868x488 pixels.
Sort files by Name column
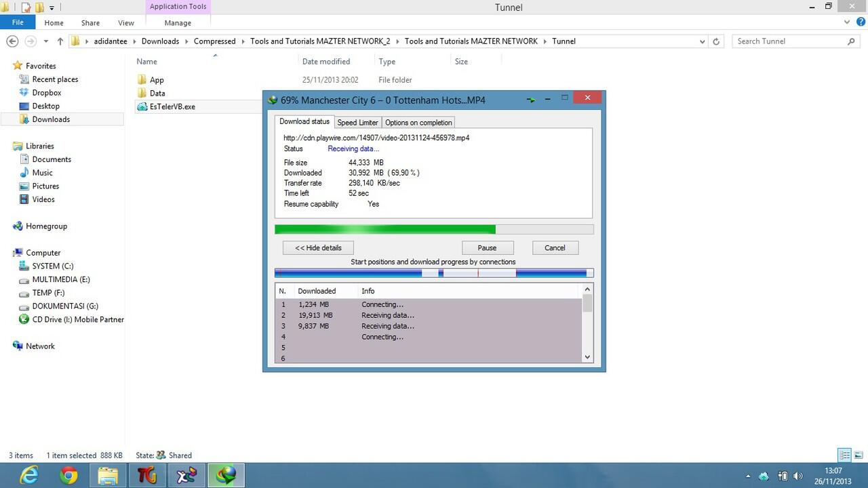click(146, 62)
